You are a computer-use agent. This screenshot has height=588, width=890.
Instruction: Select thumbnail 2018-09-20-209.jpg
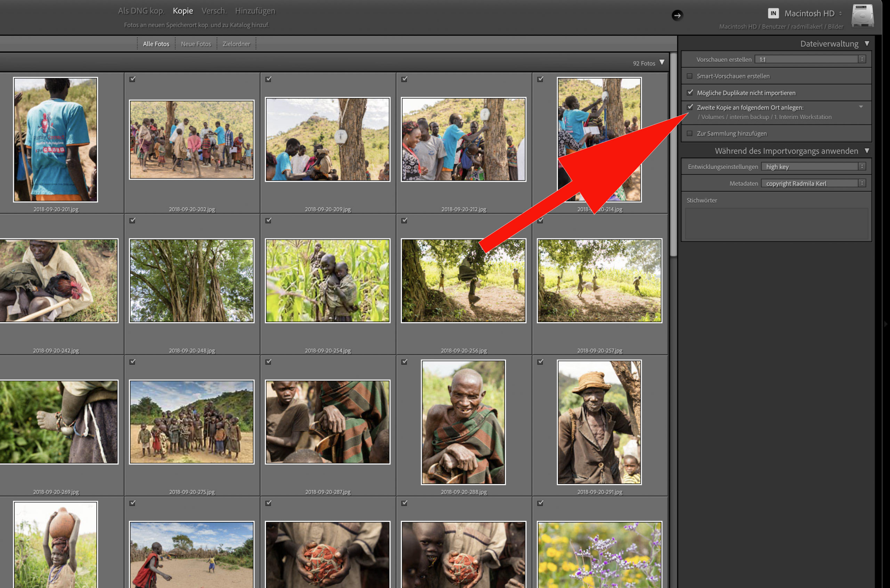327,139
